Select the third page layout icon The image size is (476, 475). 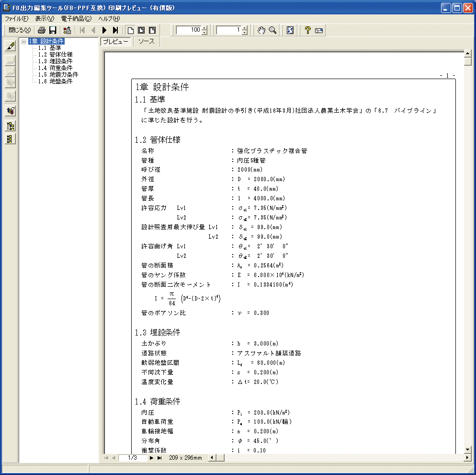(152, 30)
